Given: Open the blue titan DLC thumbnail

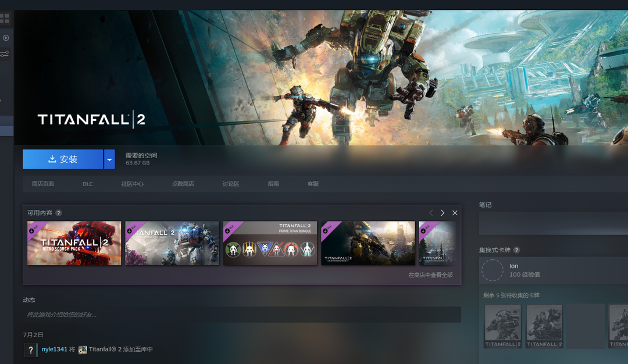Looking at the screenshot, I should (x=172, y=243).
